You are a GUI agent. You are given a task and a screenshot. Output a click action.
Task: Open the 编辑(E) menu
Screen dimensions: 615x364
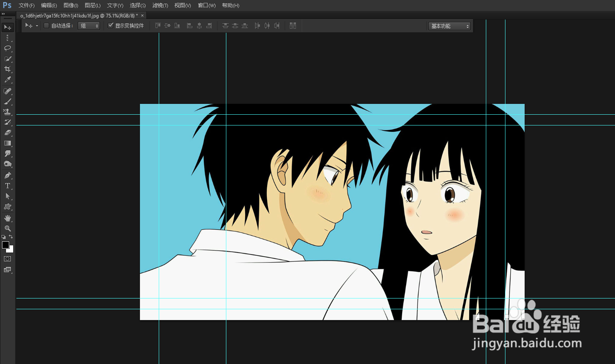pyautogui.click(x=49, y=5)
